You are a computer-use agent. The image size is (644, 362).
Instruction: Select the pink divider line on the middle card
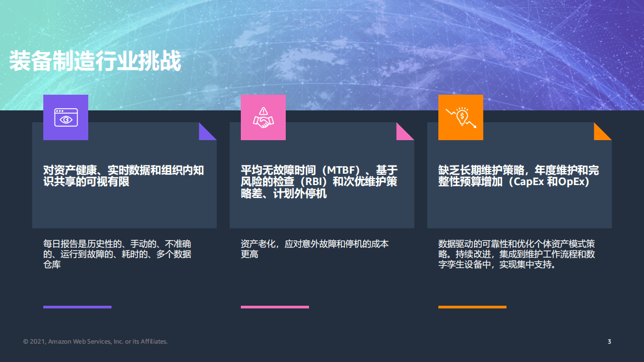pos(274,307)
